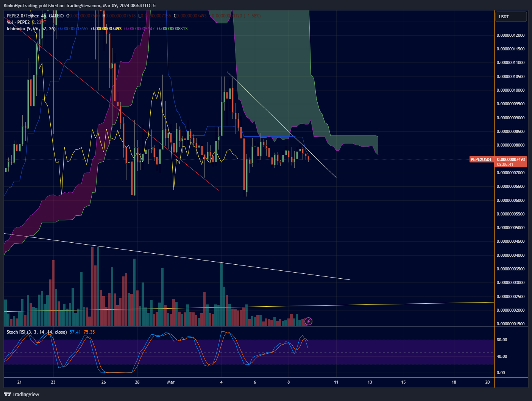Click the date label 20 on time axis

(487, 382)
